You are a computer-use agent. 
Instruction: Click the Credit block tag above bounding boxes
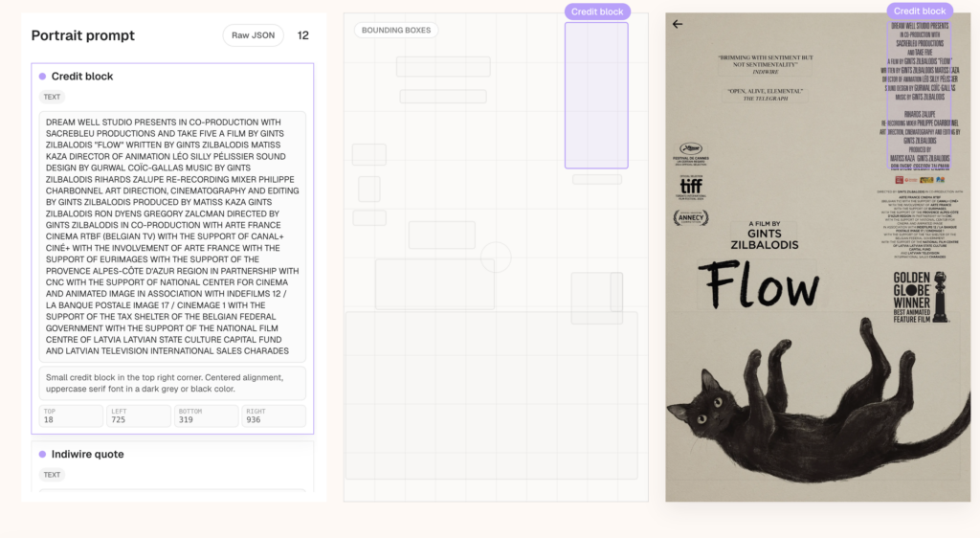coord(597,11)
